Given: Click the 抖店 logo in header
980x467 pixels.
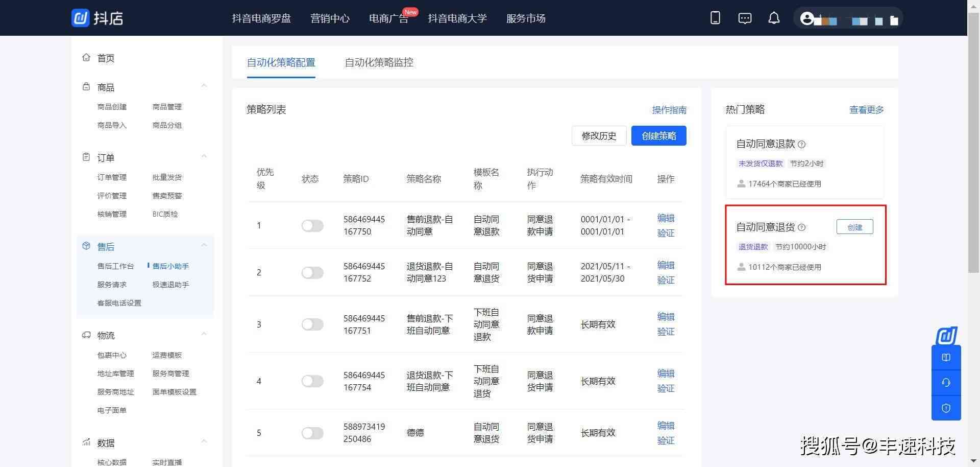Looking at the screenshot, I should click(97, 18).
